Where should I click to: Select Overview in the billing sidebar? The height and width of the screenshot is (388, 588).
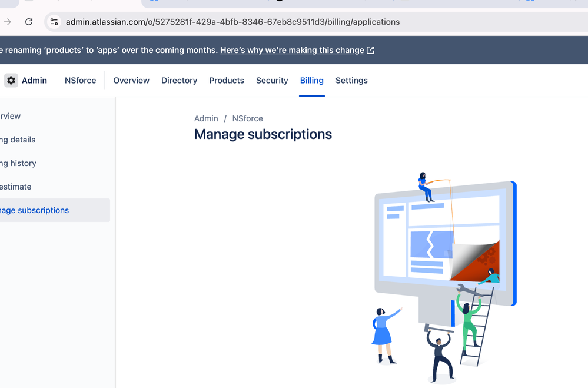[55, 116]
